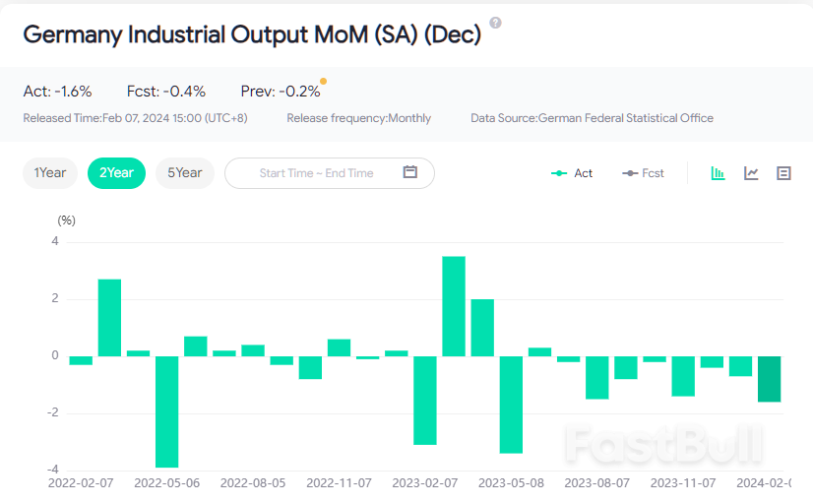
Task: Open the calendar date picker icon
Action: pos(410,172)
